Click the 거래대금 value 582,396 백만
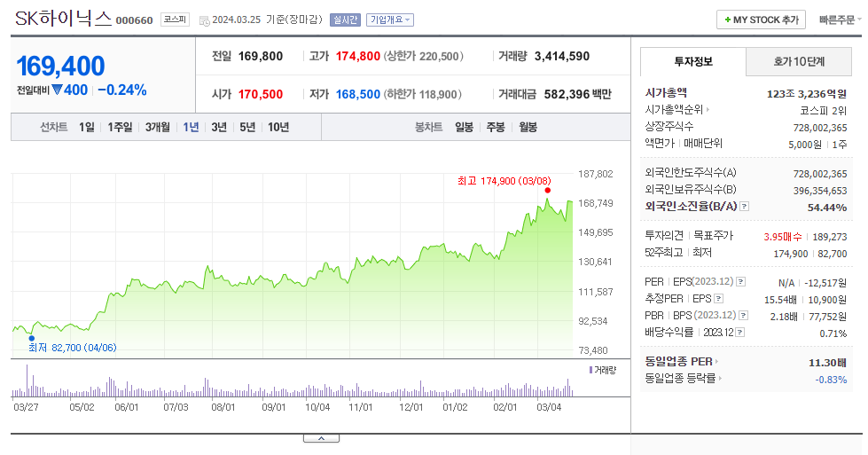868x455 pixels. (x=578, y=95)
